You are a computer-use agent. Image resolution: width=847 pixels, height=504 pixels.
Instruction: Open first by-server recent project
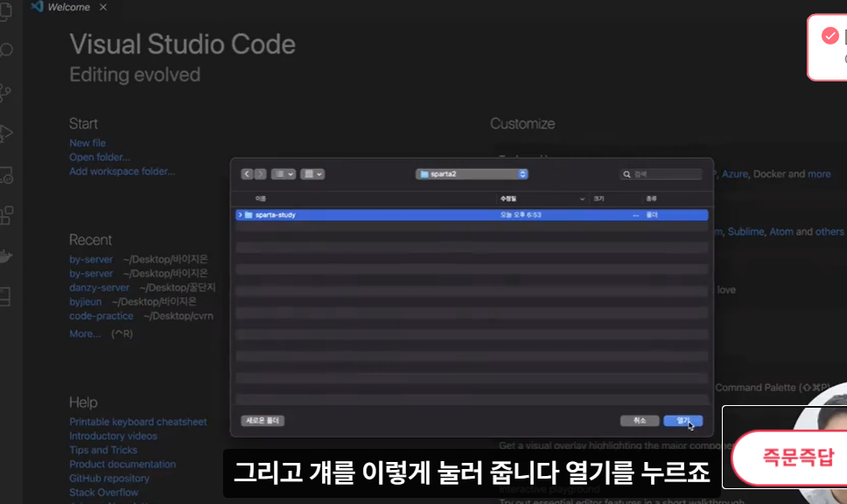[x=91, y=259]
